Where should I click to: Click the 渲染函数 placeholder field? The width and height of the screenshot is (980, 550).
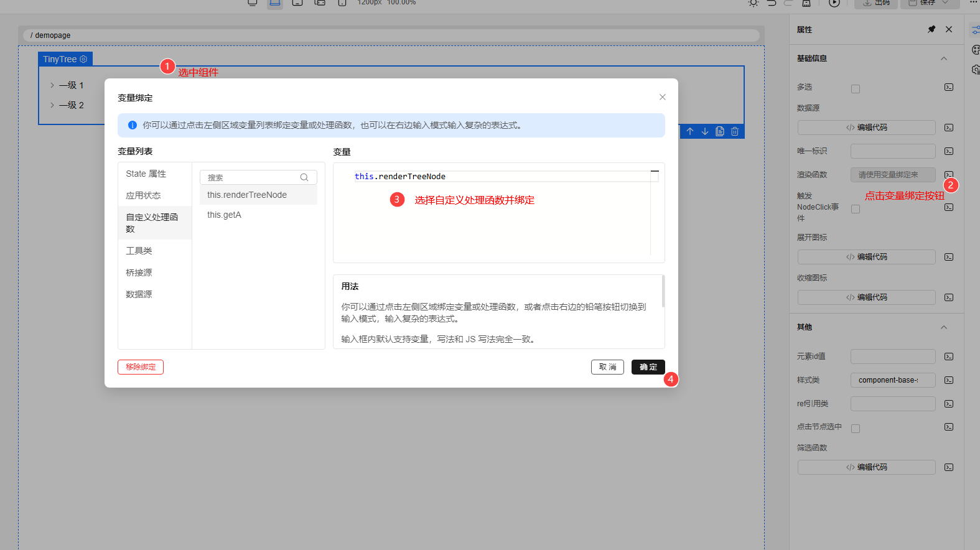click(x=893, y=175)
